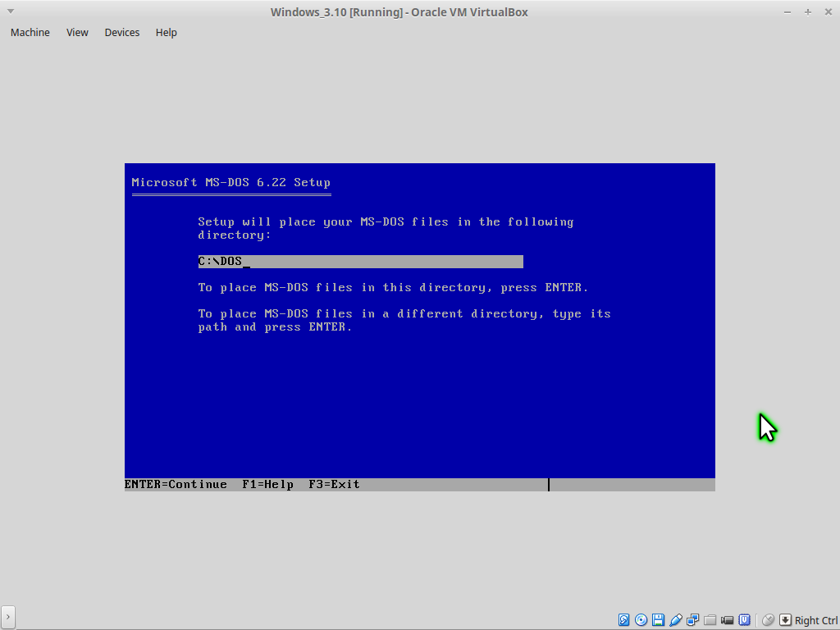The image size is (840, 630).
Task: Click the Right Ctrl host key label
Action: coord(815,621)
